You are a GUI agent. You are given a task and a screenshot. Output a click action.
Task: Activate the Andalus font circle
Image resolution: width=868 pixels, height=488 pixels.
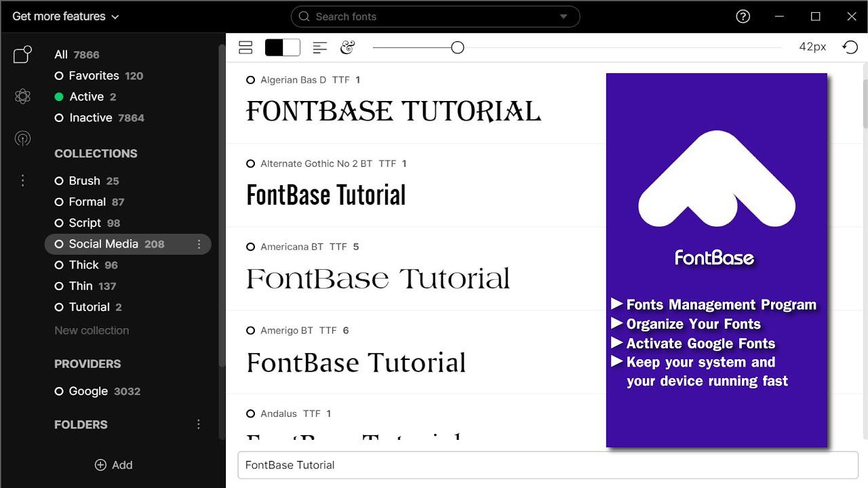pyautogui.click(x=250, y=413)
